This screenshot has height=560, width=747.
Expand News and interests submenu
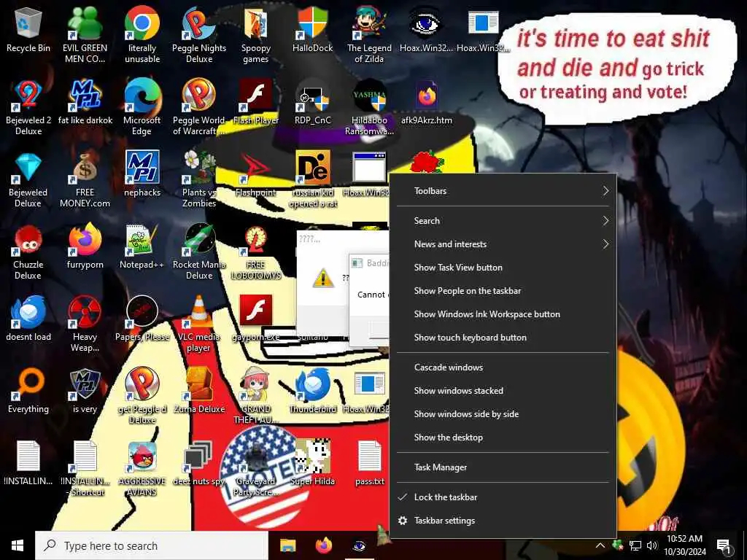click(x=503, y=244)
